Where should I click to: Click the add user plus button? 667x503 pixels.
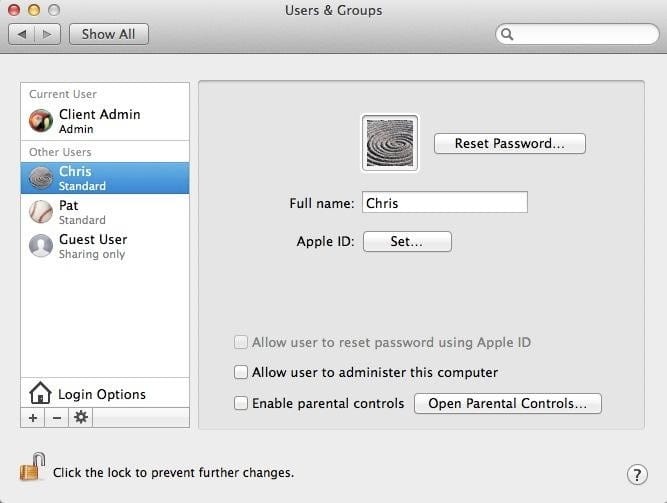point(33,417)
